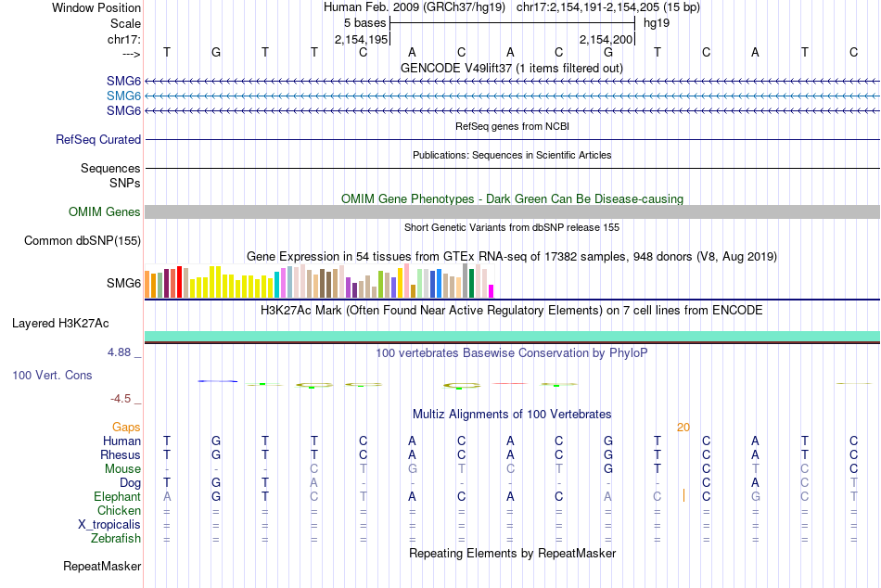Select the Zebrafish alignment row label
The width and height of the screenshot is (881, 588).
tap(116, 539)
